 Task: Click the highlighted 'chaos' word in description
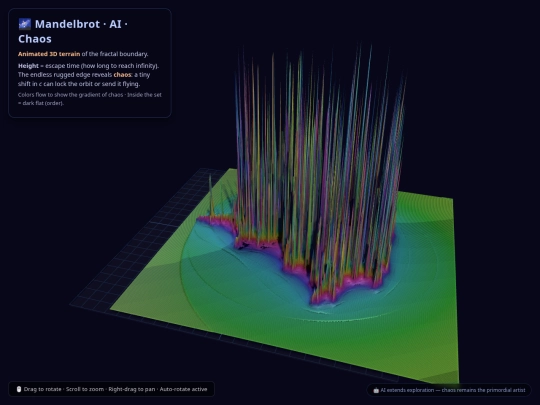[x=122, y=75]
